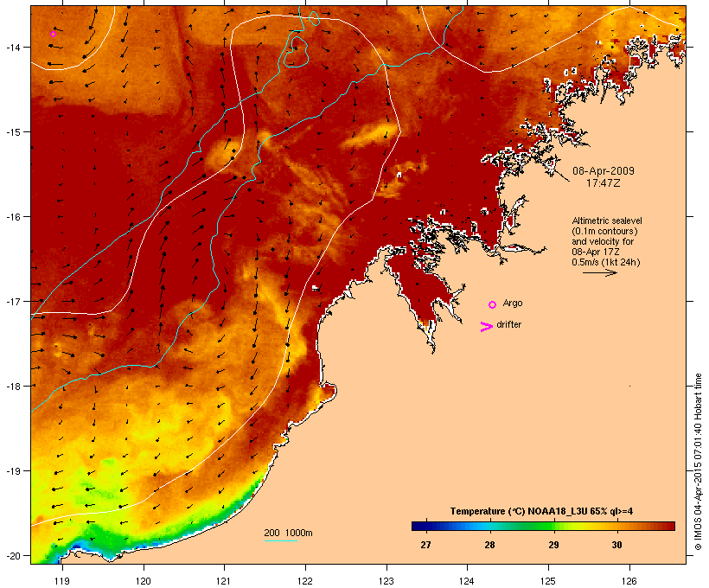This screenshot has height=588, width=709.
Task: Click the latitude axis label '-14'
Action: point(12,48)
